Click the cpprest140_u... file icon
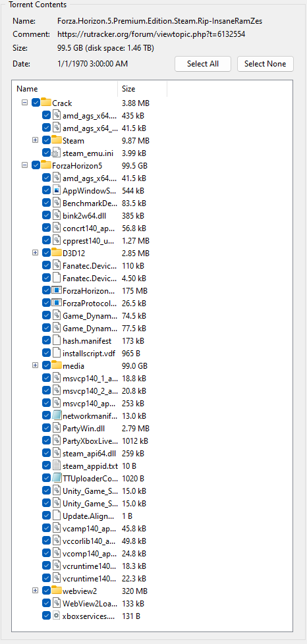The image size is (307, 644). pyautogui.click(x=57, y=240)
